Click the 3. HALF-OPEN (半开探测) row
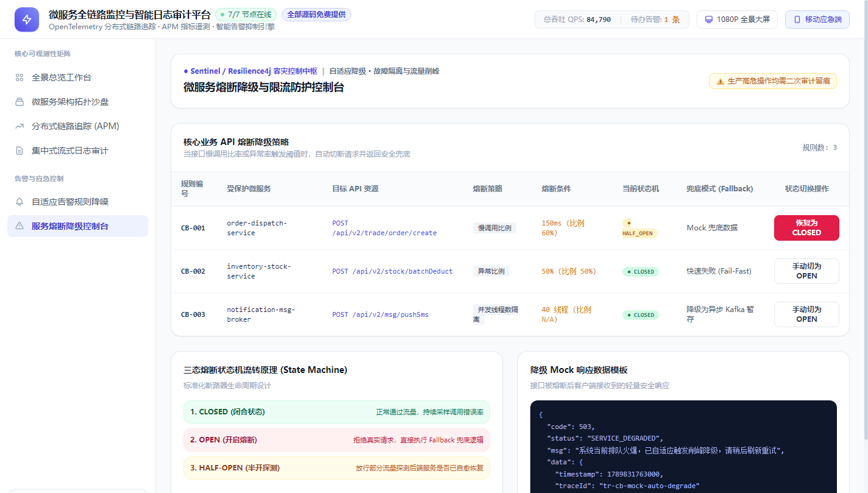This screenshot has height=493, width=868. 336,468
